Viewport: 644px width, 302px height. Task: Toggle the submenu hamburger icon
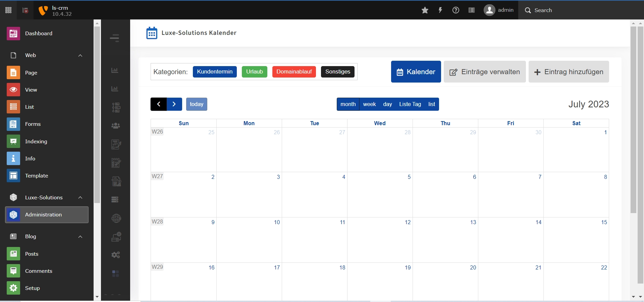tap(115, 38)
